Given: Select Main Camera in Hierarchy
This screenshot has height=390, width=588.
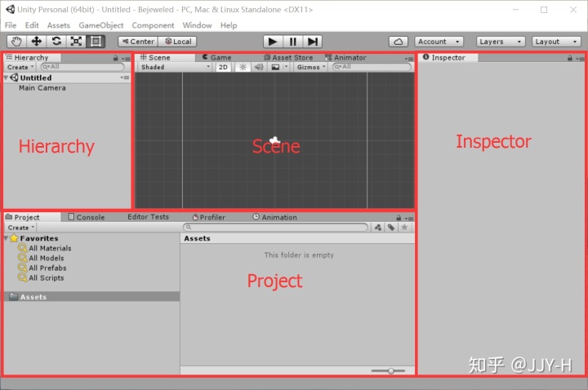Looking at the screenshot, I should tap(42, 88).
